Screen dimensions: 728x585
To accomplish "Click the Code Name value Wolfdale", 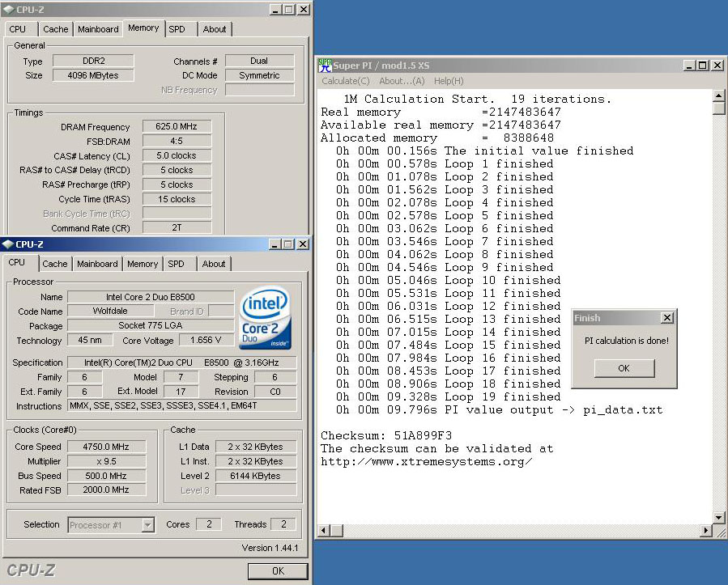I will pos(110,311).
